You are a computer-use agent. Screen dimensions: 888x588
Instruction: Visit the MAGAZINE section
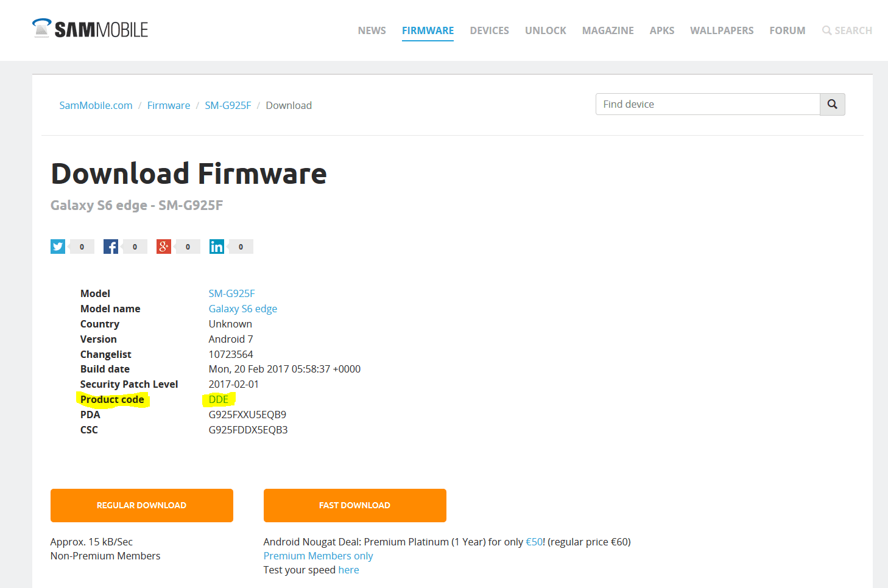click(x=608, y=30)
